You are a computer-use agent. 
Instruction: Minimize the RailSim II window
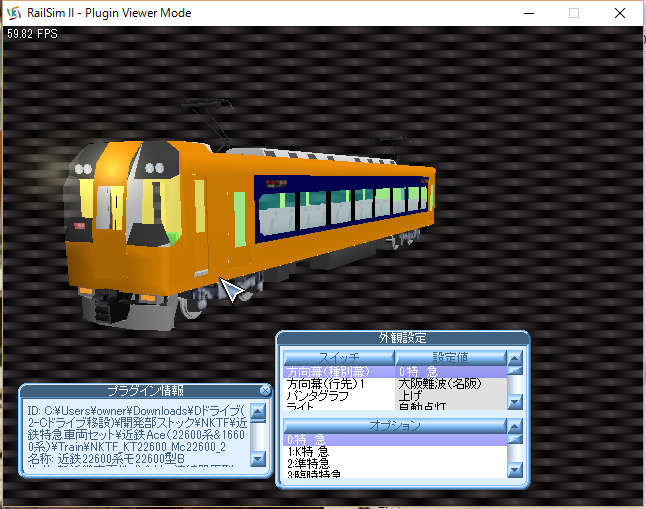point(529,13)
